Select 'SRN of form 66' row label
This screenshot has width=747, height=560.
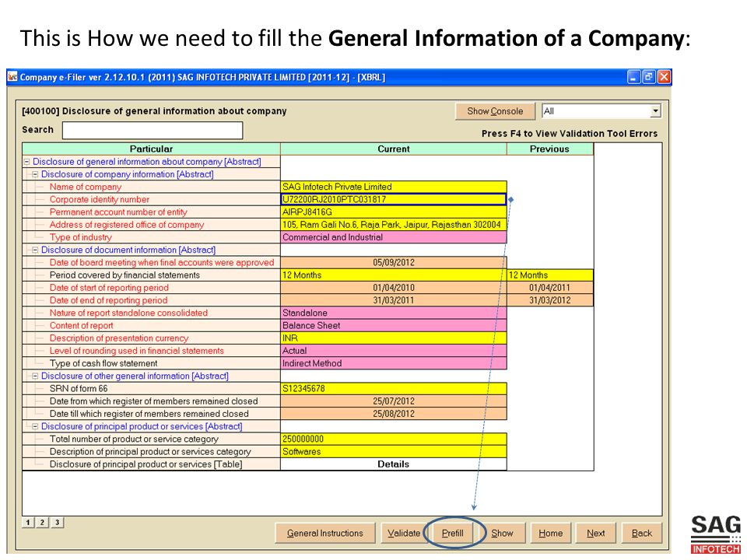pos(79,389)
